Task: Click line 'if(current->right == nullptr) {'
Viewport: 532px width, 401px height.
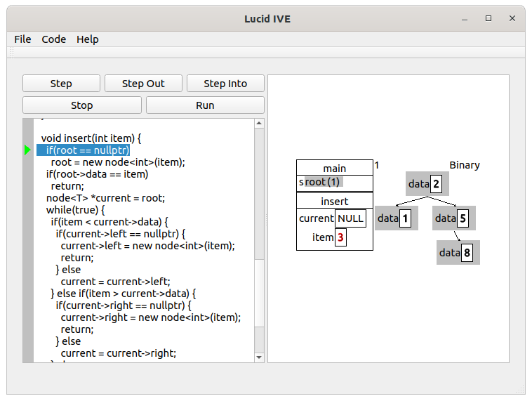Action: (124, 305)
